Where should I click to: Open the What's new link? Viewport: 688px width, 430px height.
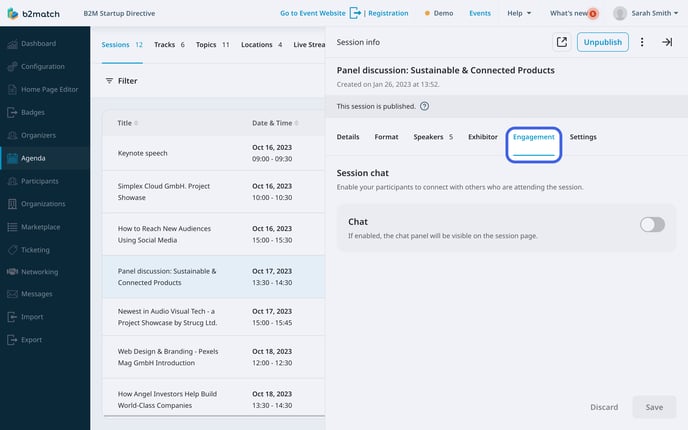(569, 13)
